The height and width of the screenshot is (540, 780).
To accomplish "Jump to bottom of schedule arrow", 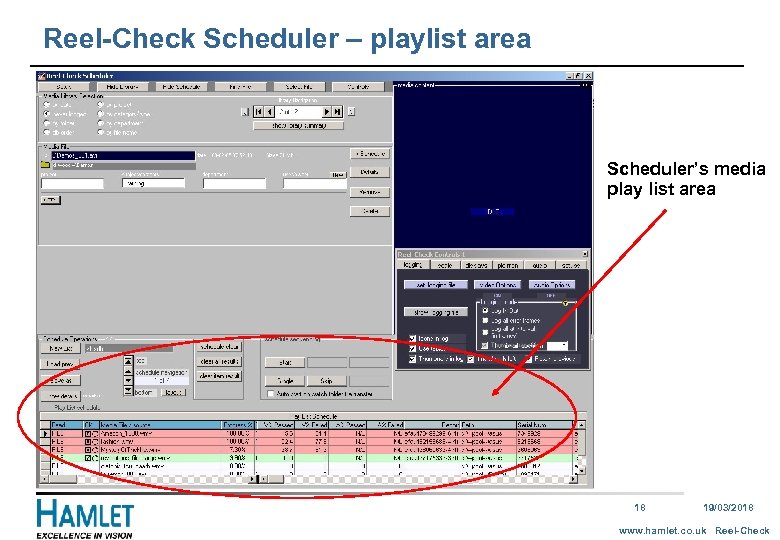I will point(128,391).
